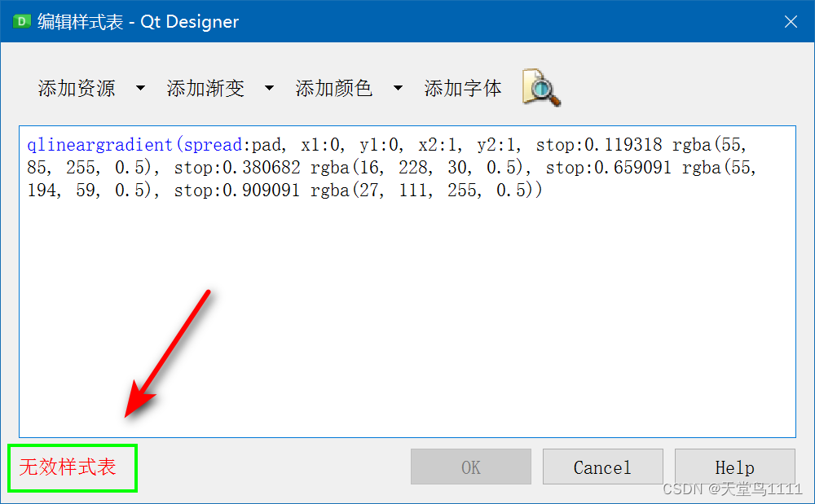Open the stylesheet preview magnifier icon
The width and height of the screenshot is (815, 504).
[x=541, y=88]
